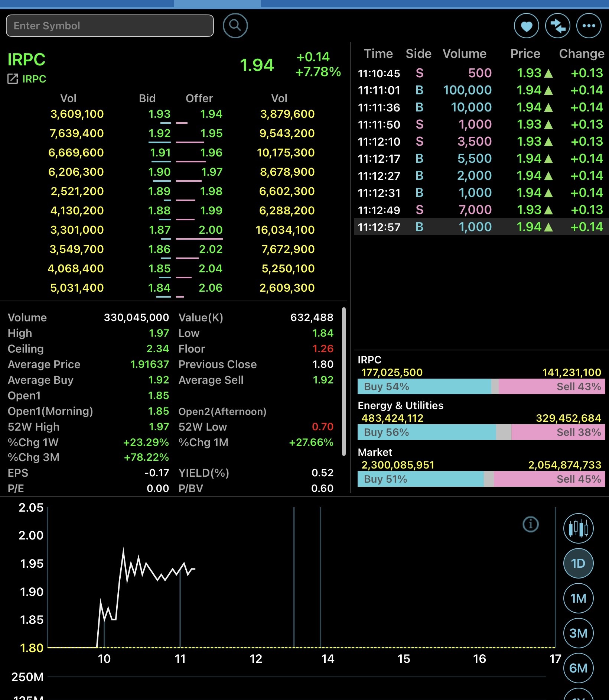Screen dimensions: 609x700
Task: Click offer volume 16,034,100
Action: (285, 230)
